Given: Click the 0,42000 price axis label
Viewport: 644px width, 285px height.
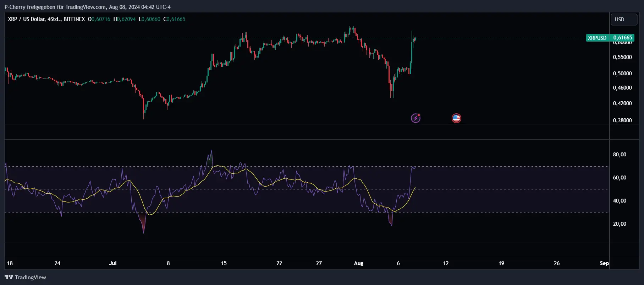Looking at the screenshot, I should pyautogui.click(x=622, y=103).
